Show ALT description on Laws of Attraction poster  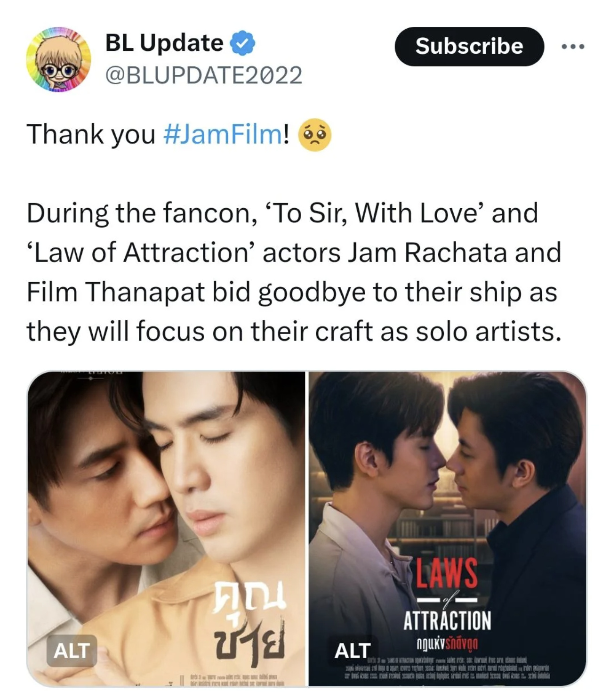pos(352,651)
